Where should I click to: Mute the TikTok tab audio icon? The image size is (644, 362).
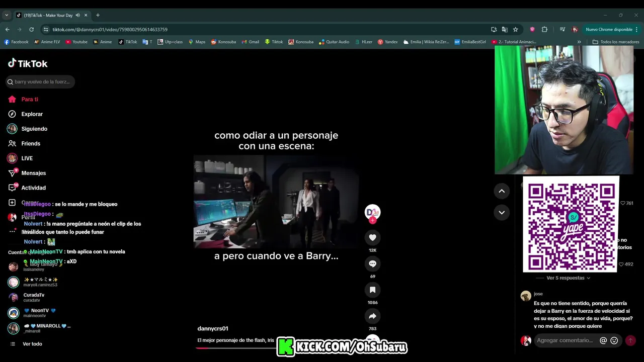pyautogui.click(x=77, y=15)
